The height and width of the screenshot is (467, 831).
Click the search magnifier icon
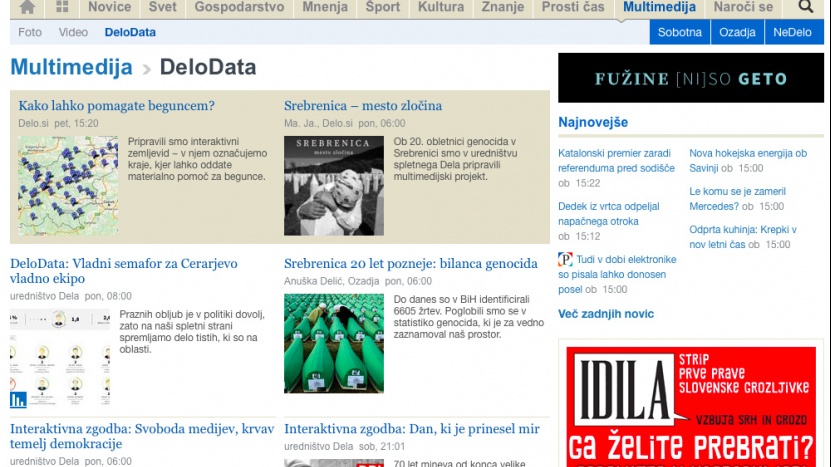805,8
